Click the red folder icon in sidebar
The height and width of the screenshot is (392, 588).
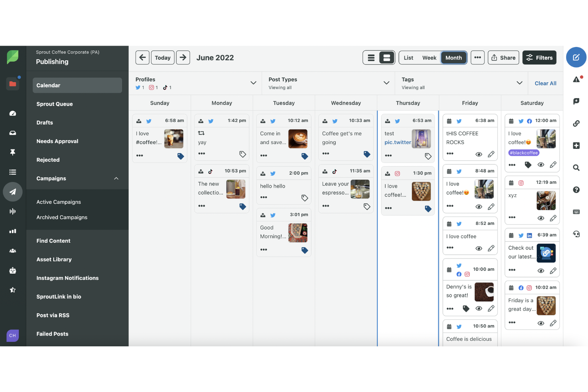pyautogui.click(x=13, y=84)
